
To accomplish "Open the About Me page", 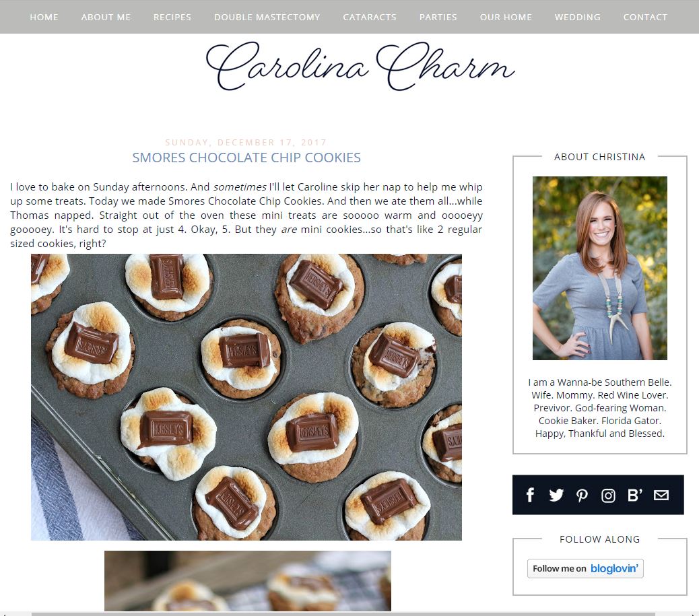I will [x=106, y=17].
